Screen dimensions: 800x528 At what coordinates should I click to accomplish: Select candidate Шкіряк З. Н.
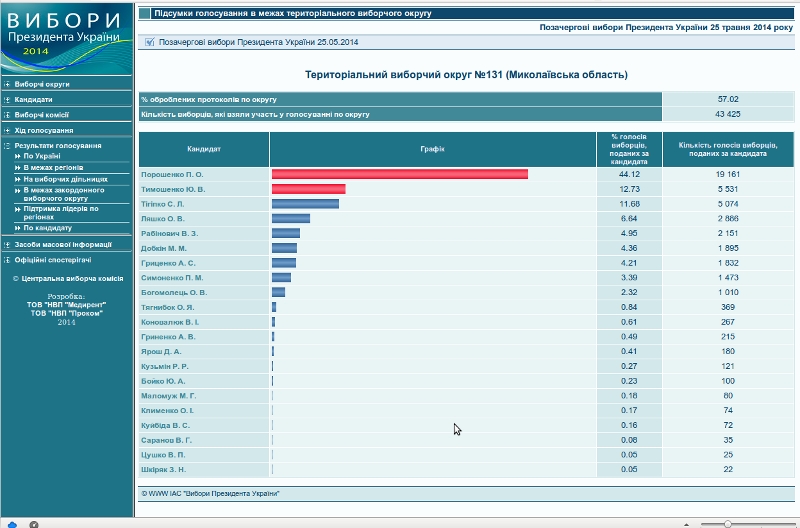[x=163, y=470]
